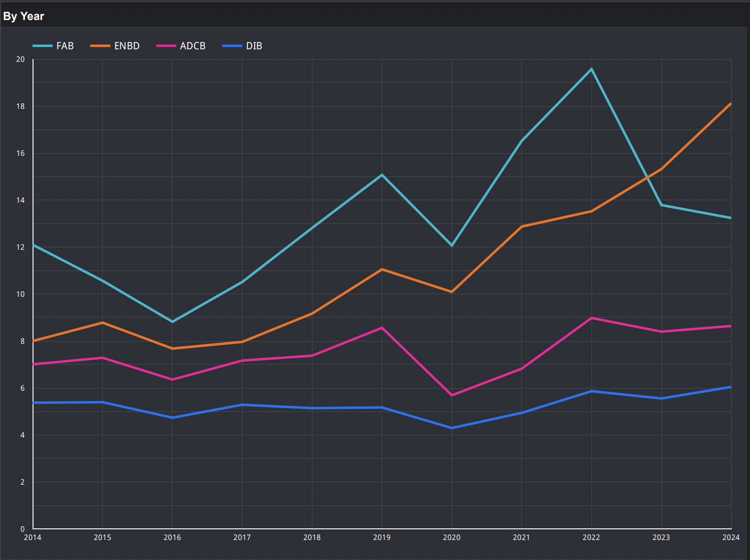Image resolution: width=750 pixels, height=560 pixels.
Task: Click the ENBD line endpoint at 2024
Action: point(730,104)
